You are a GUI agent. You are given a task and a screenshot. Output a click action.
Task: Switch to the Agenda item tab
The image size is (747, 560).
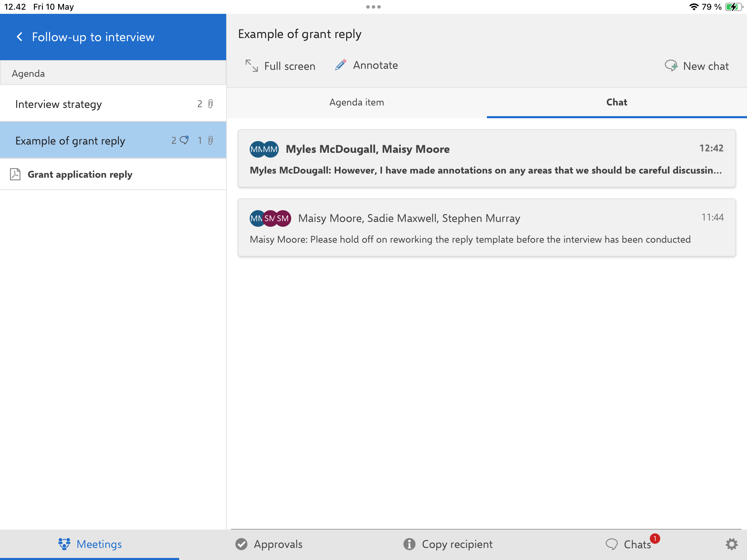click(x=357, y=102)
